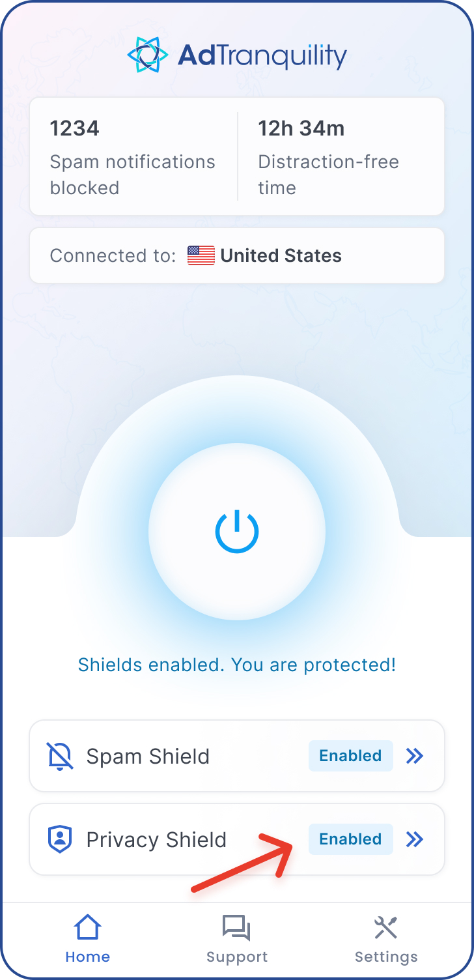Click the Privacy Shield person-badge icon

[x=60, y=839]
